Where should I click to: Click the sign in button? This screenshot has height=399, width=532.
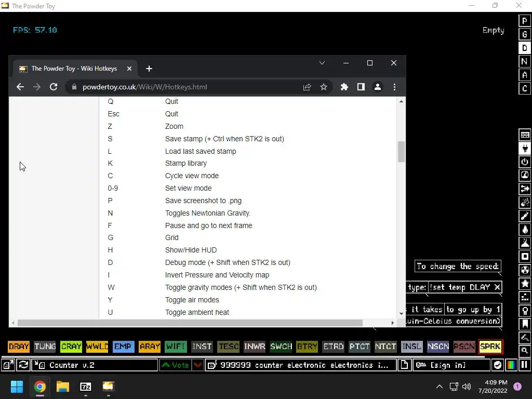pyautogui.click(x=451, y=365)
